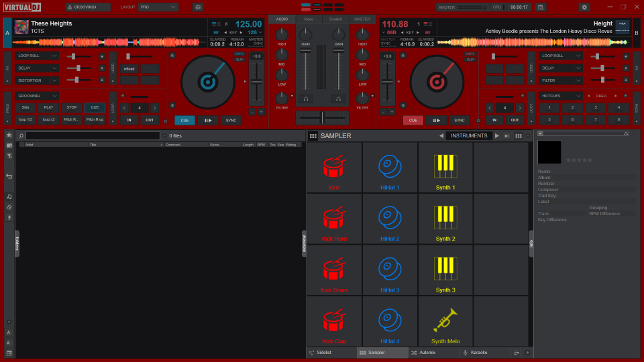The image size is (644, 362).
Task: Trigger the Synth 2 pad
Action: (x=445, y=219)
